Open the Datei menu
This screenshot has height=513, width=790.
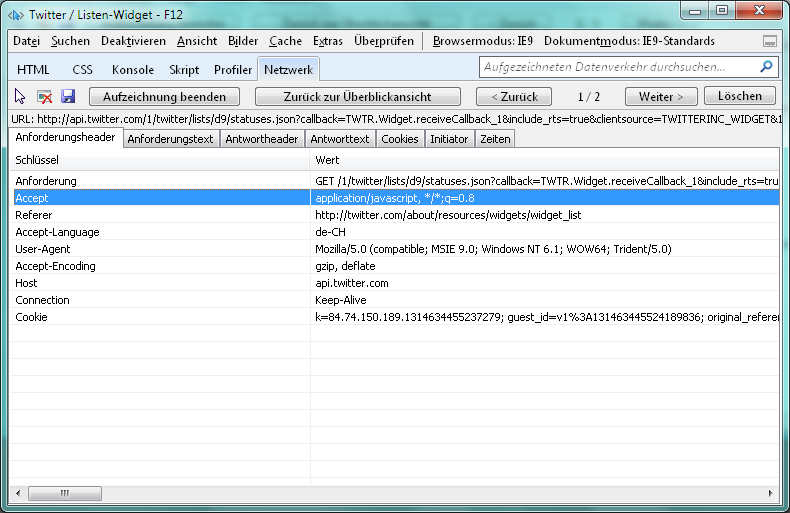[26, 41]
